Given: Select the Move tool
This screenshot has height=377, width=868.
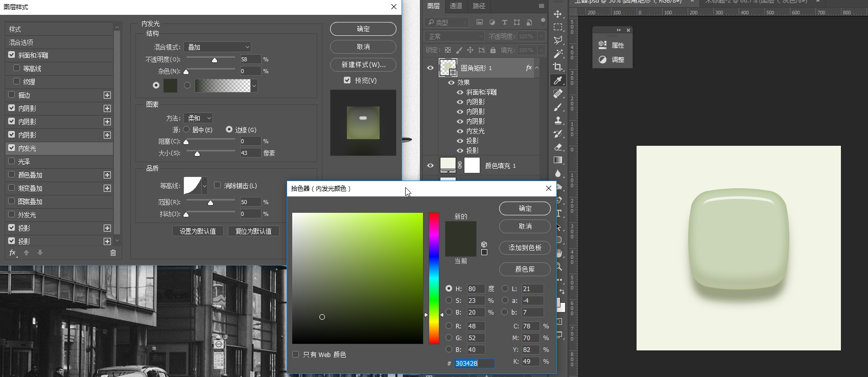Looking at the screenshot, I should point(558,14).
